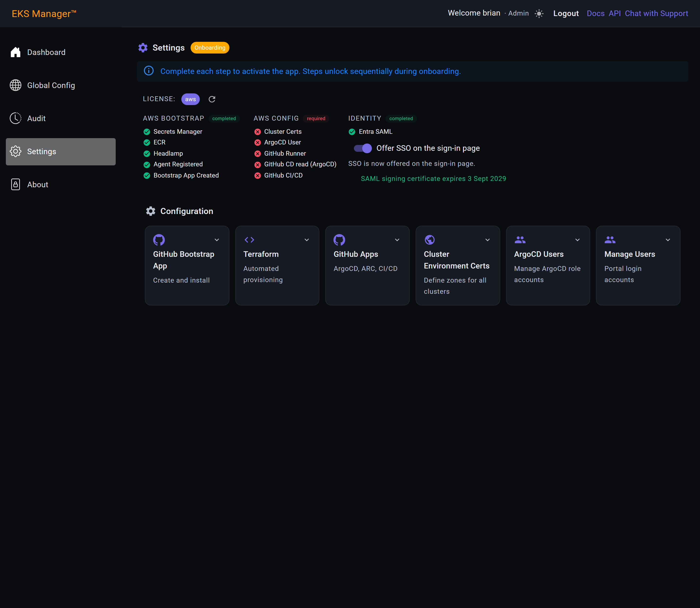Click the green check beside Agent Registered
The height and width of the screenshot is (608, 700).
[147, 165]
